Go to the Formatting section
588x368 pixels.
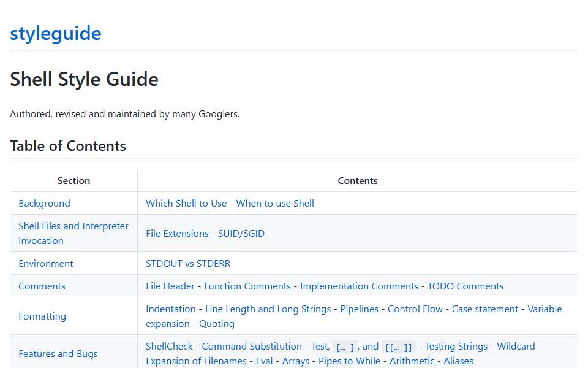click(x=42, y=316)
